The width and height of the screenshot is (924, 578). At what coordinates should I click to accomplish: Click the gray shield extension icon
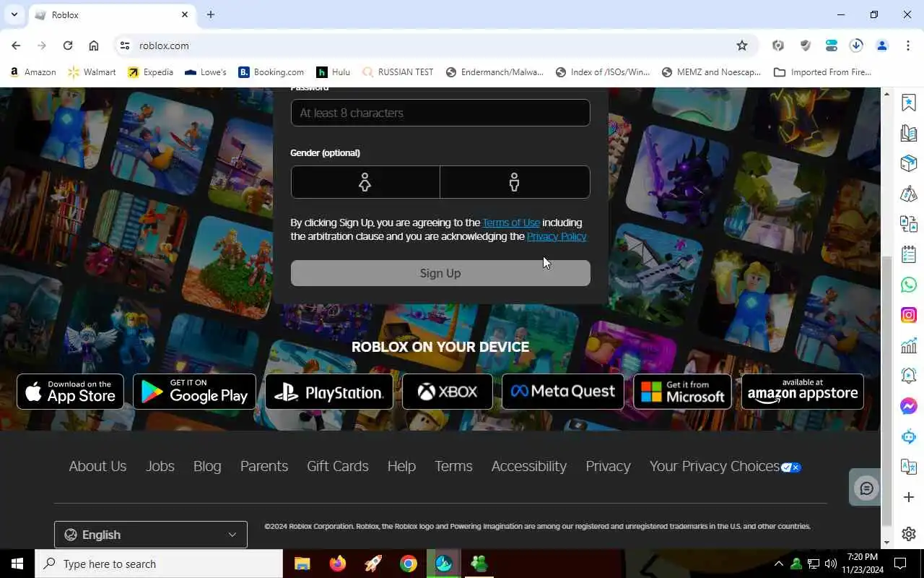click(805, 46)
